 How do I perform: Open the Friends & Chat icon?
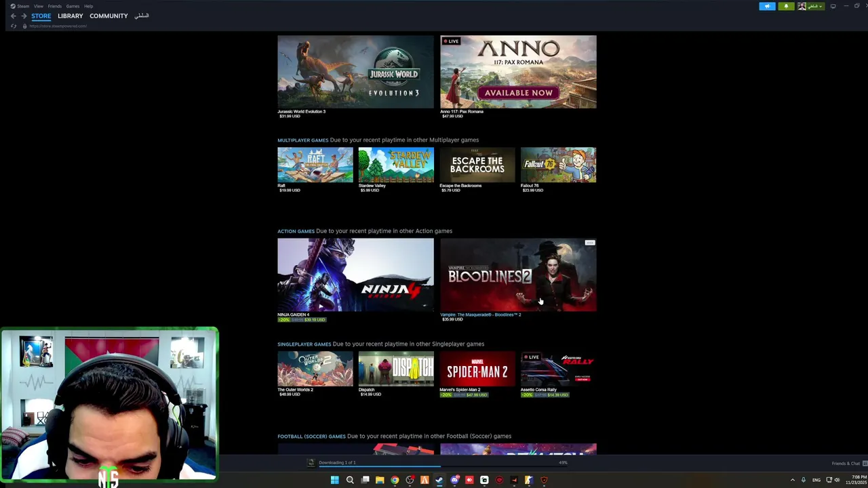tap(864, 464)
